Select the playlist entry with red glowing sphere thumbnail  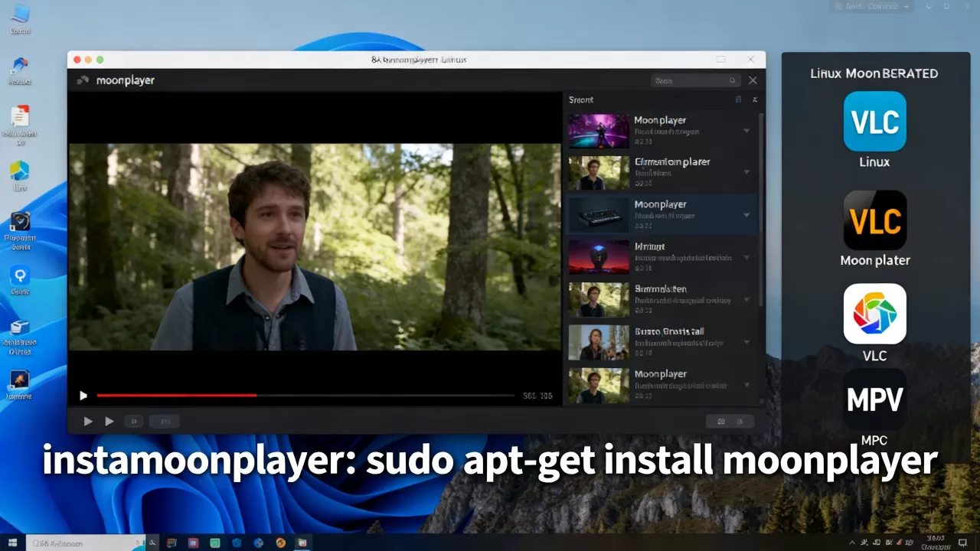click(x=662, y=257)
